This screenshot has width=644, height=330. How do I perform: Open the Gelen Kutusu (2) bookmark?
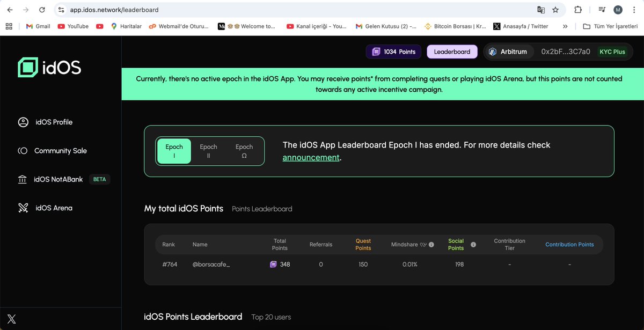pos(386,26)
